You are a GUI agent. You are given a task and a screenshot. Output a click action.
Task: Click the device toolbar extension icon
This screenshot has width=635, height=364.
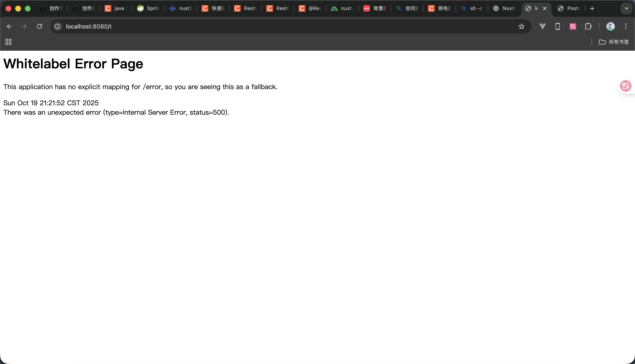point(558,26)
